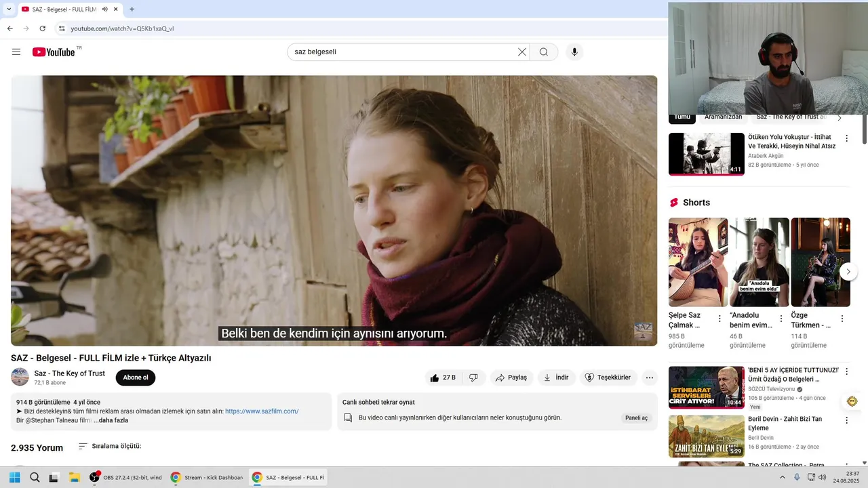Open Windows taskbar search

pos(34,477)
